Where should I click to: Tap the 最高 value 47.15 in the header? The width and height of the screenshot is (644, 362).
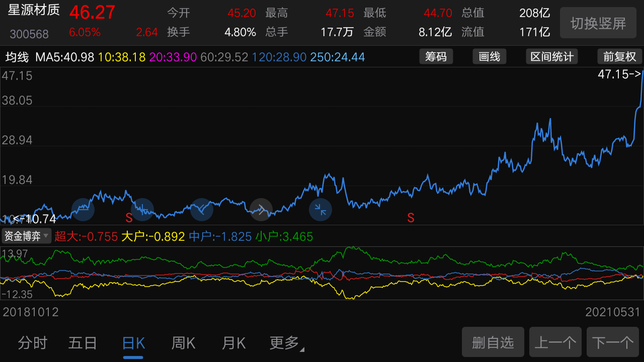pyautogui.click(x=340, y=13)
